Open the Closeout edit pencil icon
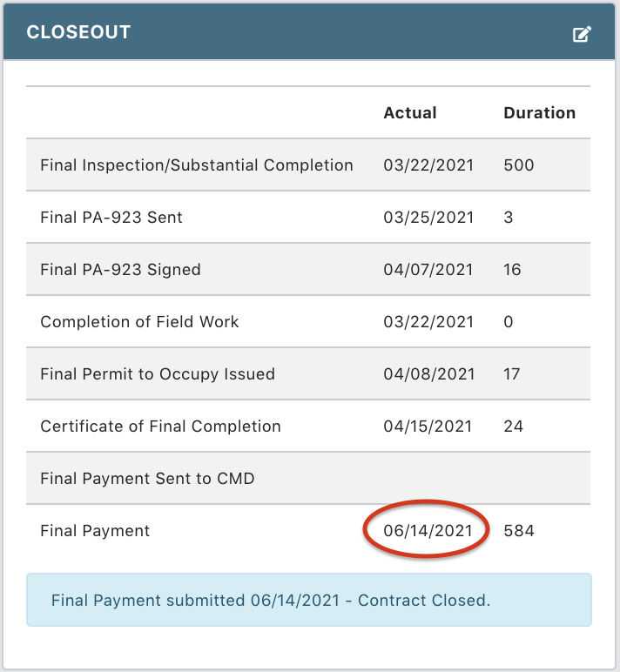Screen dimensions: 620x672 click(582, 34)
